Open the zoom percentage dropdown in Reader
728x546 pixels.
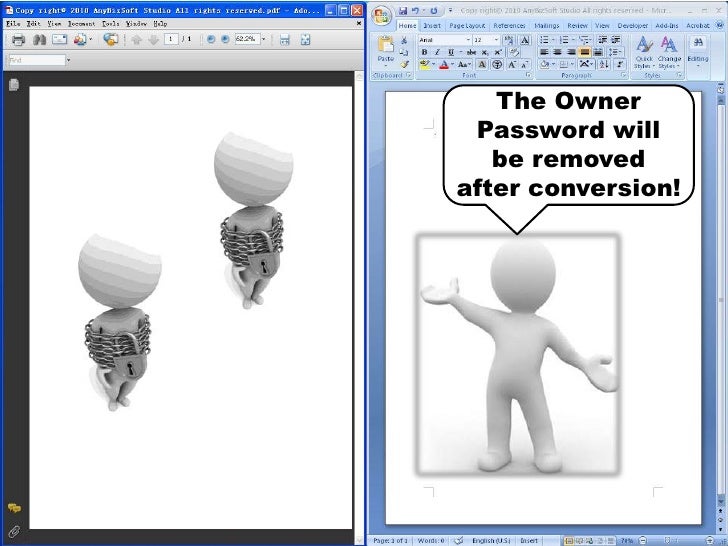pyautogui.click(x=262, y=40)
